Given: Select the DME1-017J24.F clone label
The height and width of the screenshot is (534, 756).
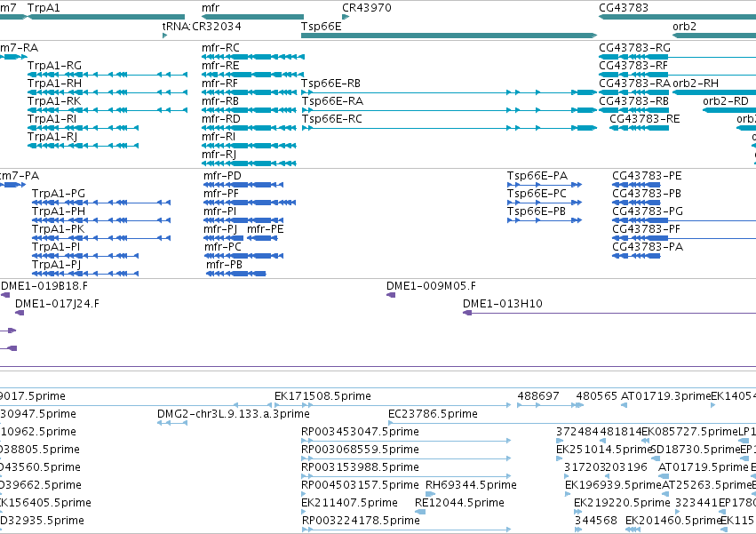Looking at the screenshot, I should point(57,304).
